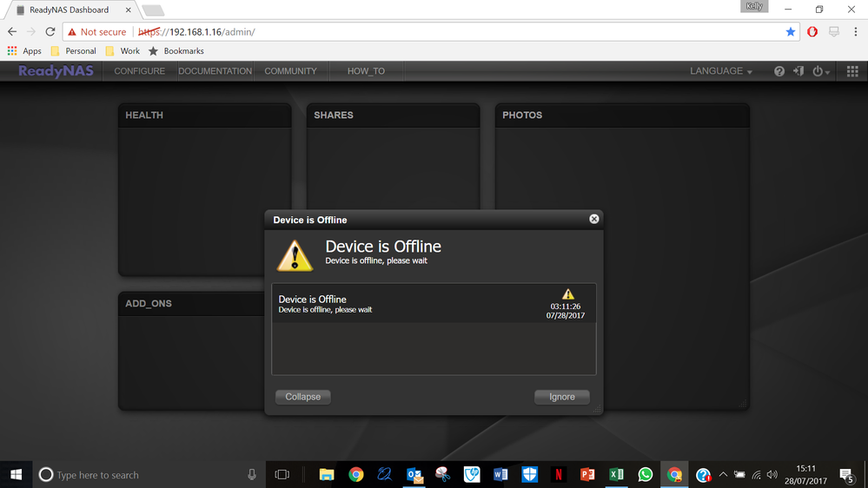Open the ReadyNAS help icon
Viewport: 868px width, 488px height.
coord(779,71)
